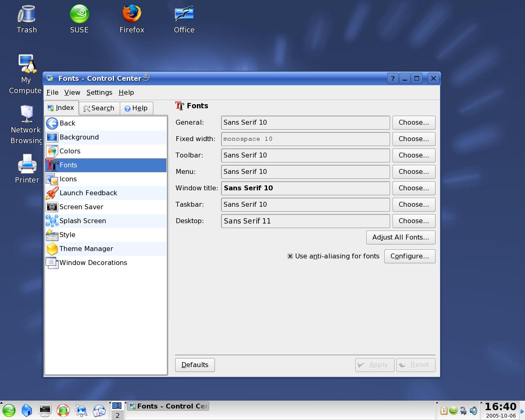Click the green SUSE updater tray icon
The image size is (525, 420).
tap(454, 411)
